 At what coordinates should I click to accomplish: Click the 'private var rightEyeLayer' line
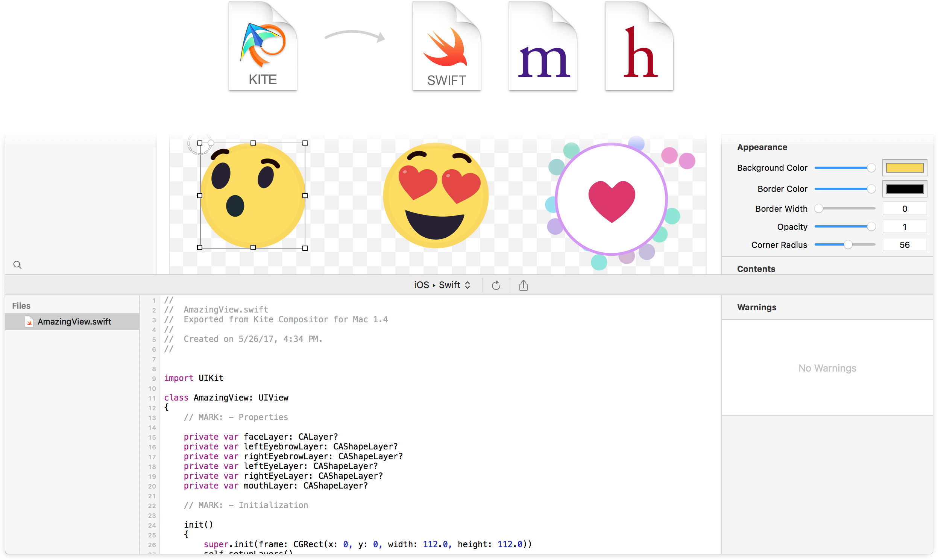(x=283, y=476)
